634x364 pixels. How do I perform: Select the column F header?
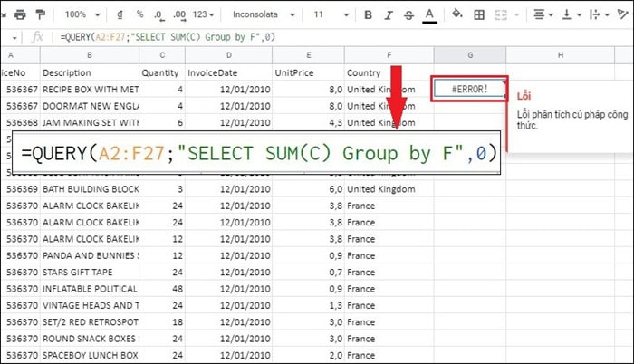[388, 56]
